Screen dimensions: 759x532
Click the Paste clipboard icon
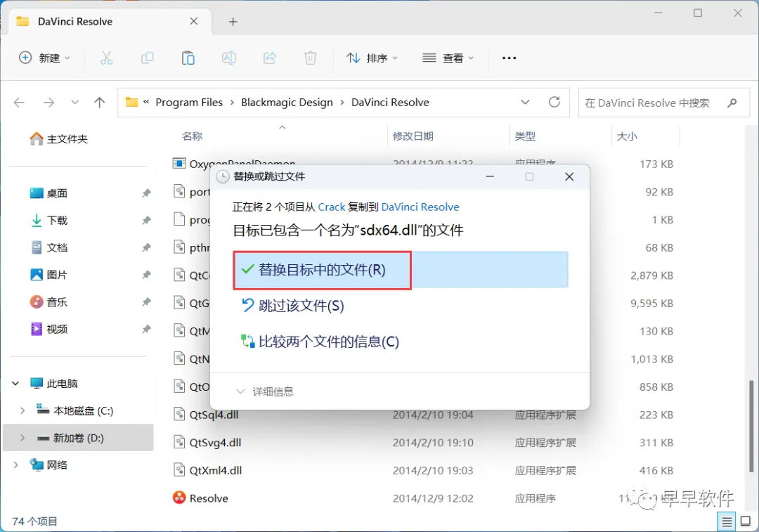tap(188, 58)
